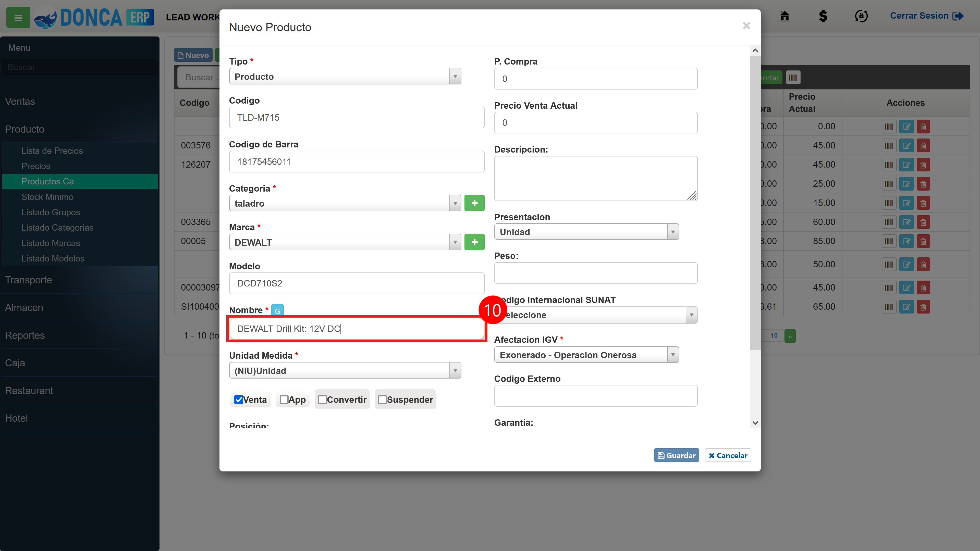Edit product 003365 row
Image resolution: width=980 pixels, height=551 pixels.
click(x=906, y=222)
